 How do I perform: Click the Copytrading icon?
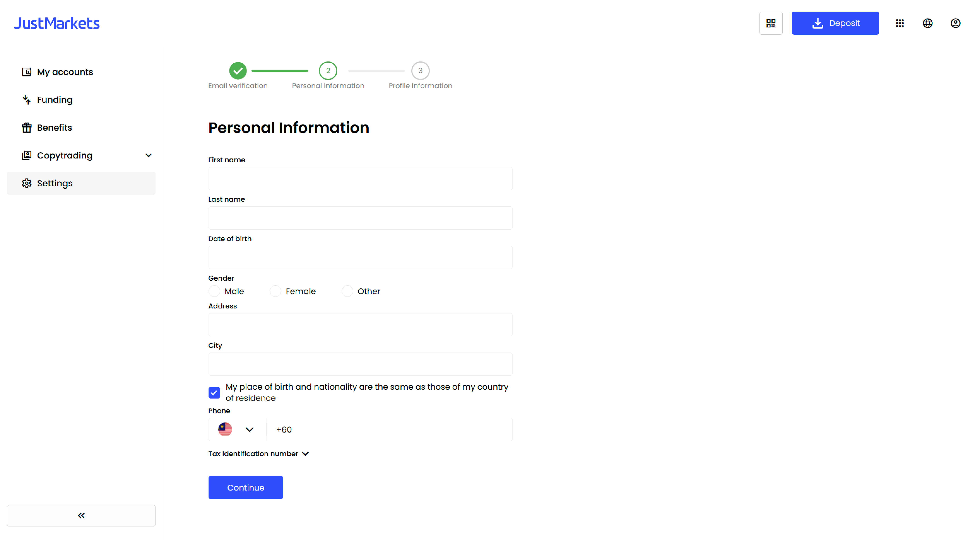pyautogui.click(x=27, y=155)
